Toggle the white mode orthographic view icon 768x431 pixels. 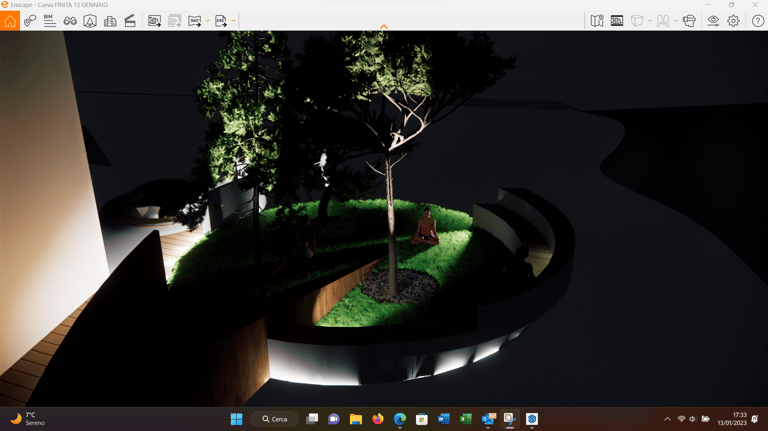click(x=637, y=21)
